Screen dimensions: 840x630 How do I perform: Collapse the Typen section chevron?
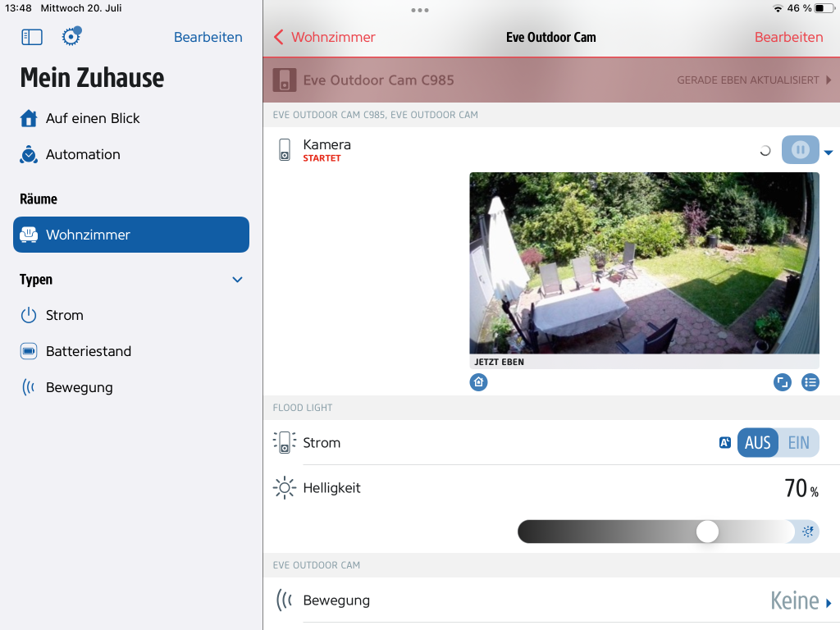(237, 280)
